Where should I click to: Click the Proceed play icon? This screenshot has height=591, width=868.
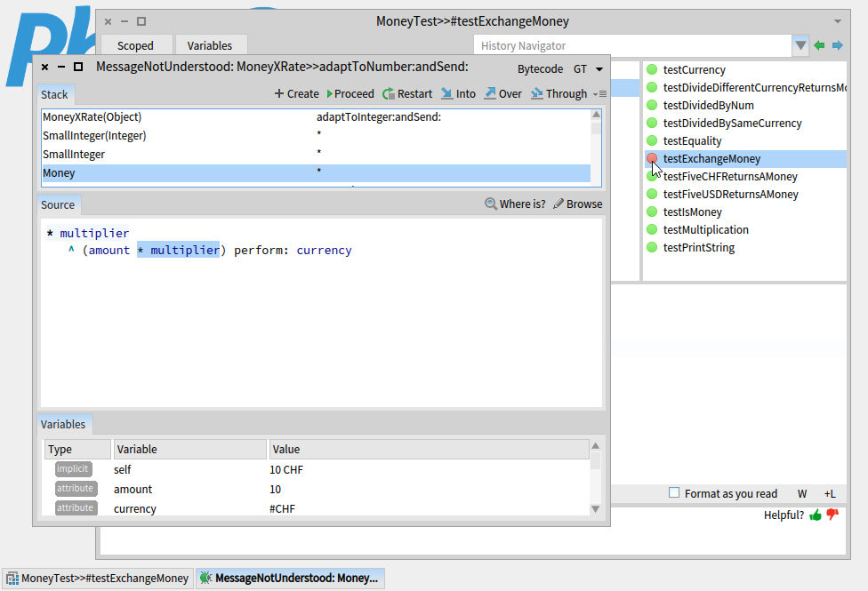[x=330, y=94]
